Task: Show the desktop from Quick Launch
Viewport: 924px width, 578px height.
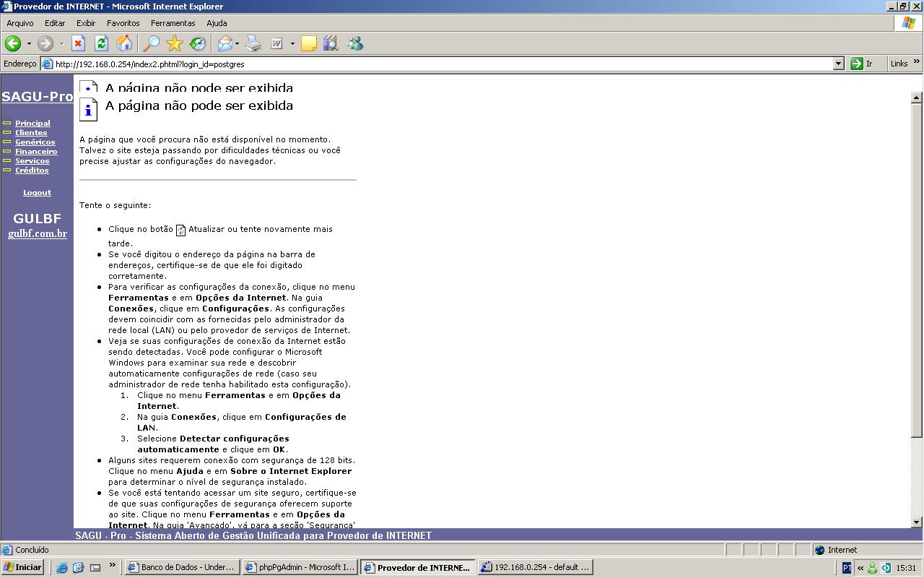Action: click(x=95, y=568)
